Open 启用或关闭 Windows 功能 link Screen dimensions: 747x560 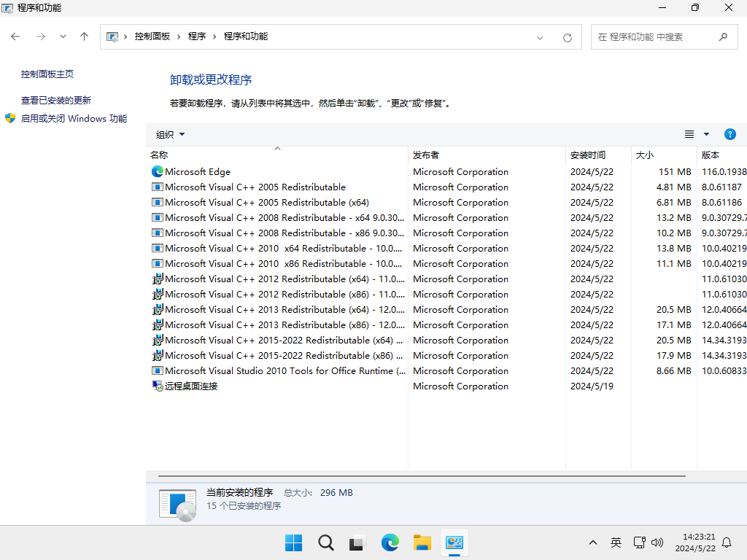[x=74, y=118]
